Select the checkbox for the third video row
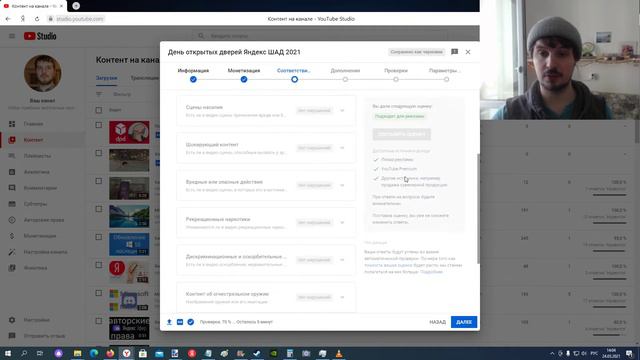This screenshot has height=360, width=640. (x=99, y=181)
